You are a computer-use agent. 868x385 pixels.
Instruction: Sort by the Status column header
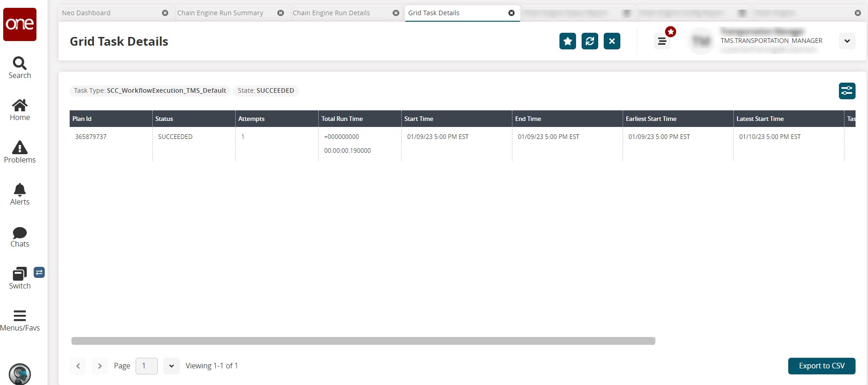[194, 119]
